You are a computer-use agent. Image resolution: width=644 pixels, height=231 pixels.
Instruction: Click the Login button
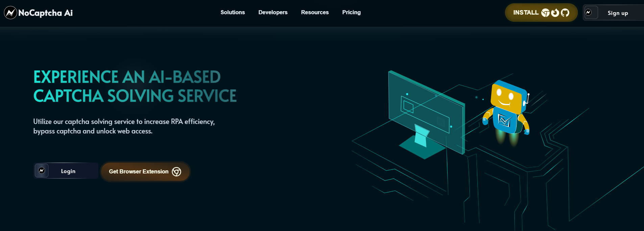click(x=66, y=171)
